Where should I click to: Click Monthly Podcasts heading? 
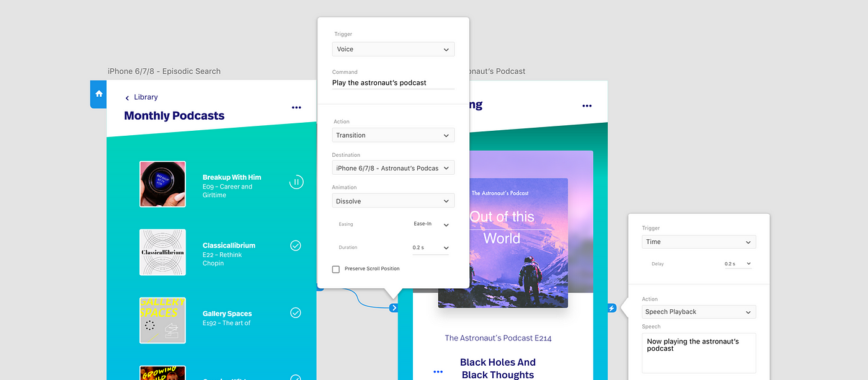(174, 116)
